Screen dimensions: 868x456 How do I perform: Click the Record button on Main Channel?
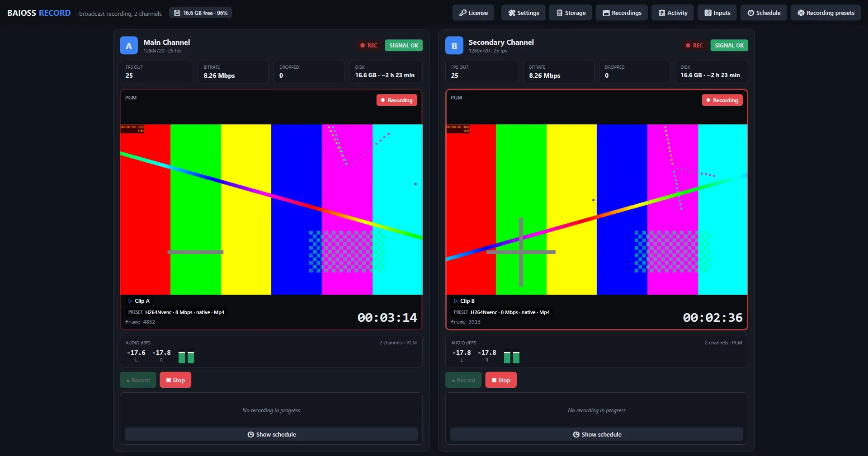pos(138,380)
